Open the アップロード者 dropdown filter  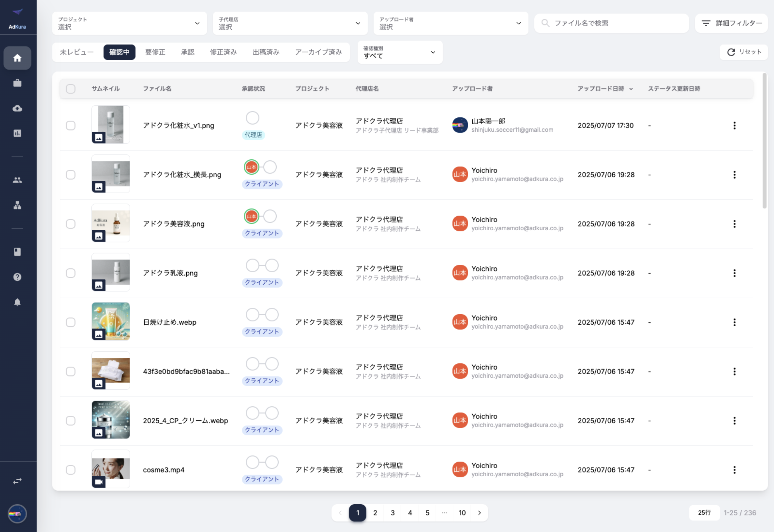click(x=451, y=23)
